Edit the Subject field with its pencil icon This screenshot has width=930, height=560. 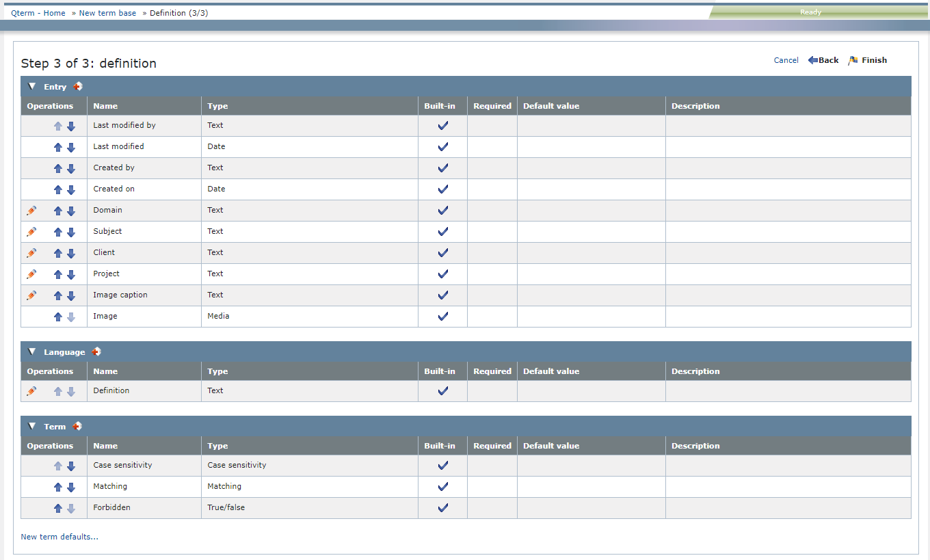[31, 232]
